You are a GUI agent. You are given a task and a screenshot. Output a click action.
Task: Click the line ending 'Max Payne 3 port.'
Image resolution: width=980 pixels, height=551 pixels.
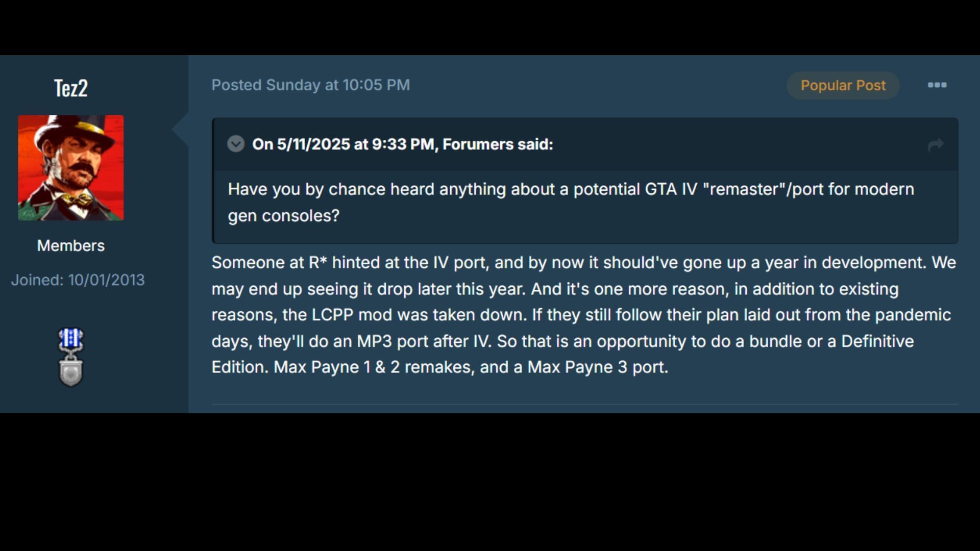(439, 367)
